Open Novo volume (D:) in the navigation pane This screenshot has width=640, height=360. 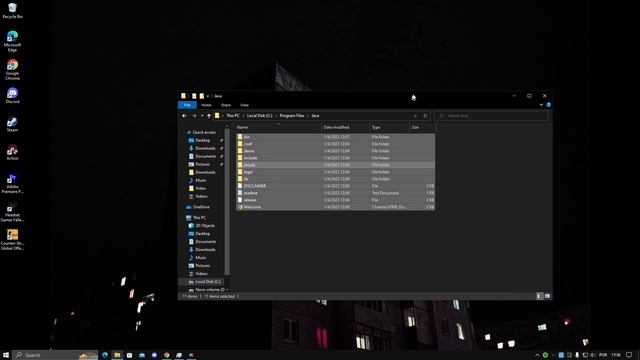(210, 290)
